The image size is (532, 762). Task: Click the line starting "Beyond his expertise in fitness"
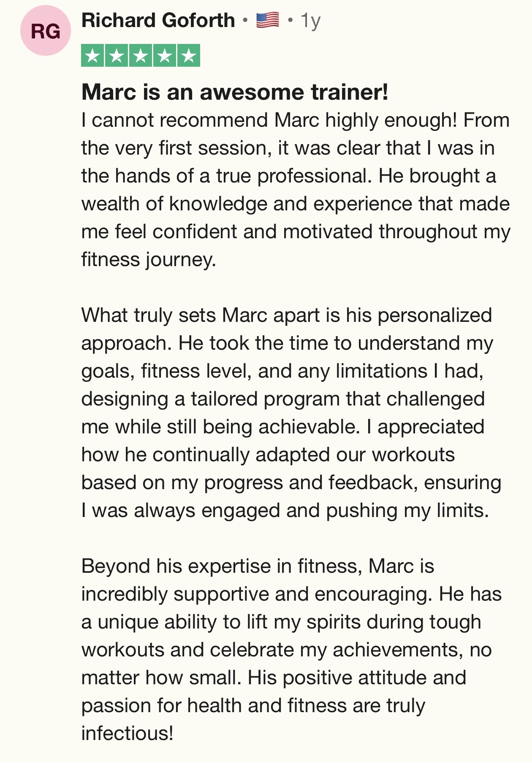click(258, 566)
